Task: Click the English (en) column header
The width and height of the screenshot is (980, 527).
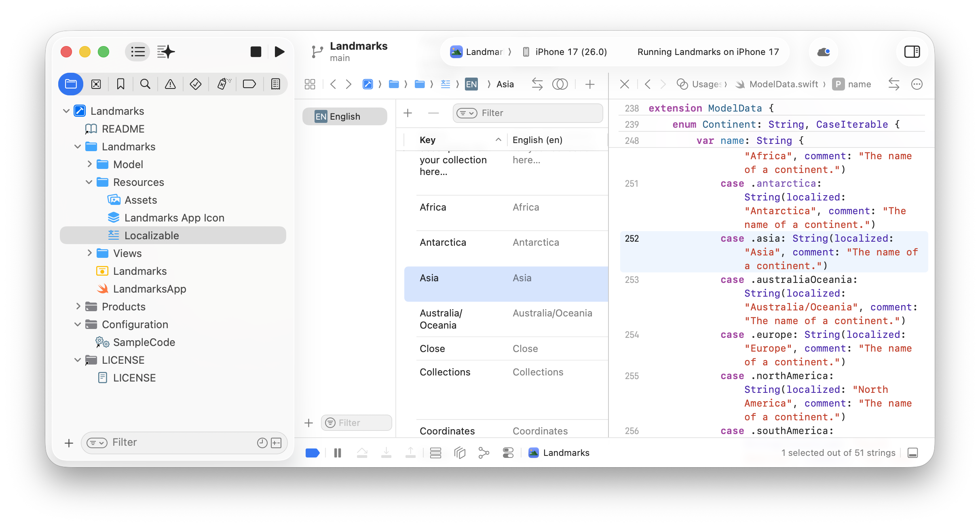Action: [x=537, y=140]
